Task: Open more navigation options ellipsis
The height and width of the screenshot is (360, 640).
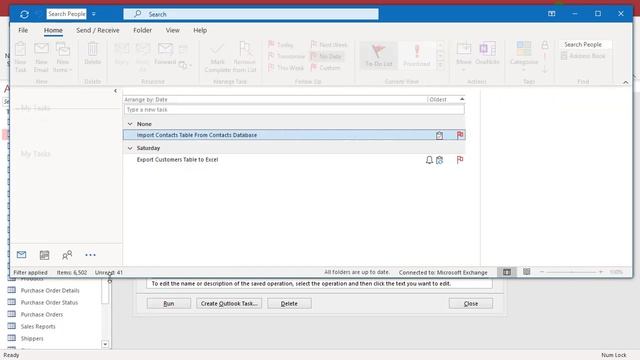Action: tap(90, 255)
